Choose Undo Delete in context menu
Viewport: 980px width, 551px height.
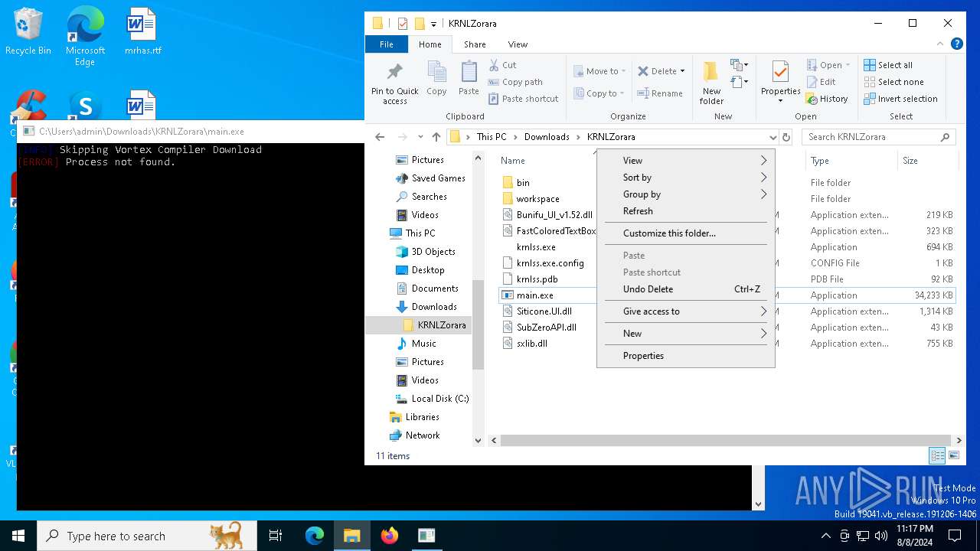pyautogui.click(x=685, y=289)
